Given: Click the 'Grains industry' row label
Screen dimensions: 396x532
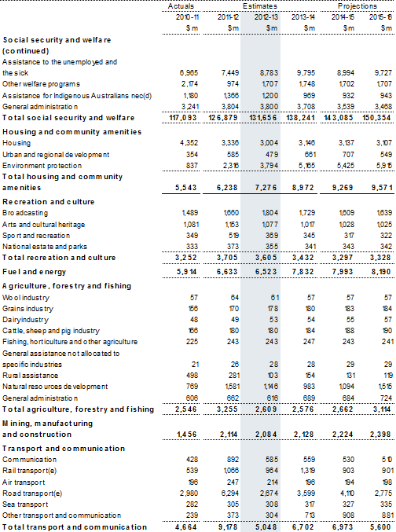Looking at the screenshot, I should [x=27, y=309].
